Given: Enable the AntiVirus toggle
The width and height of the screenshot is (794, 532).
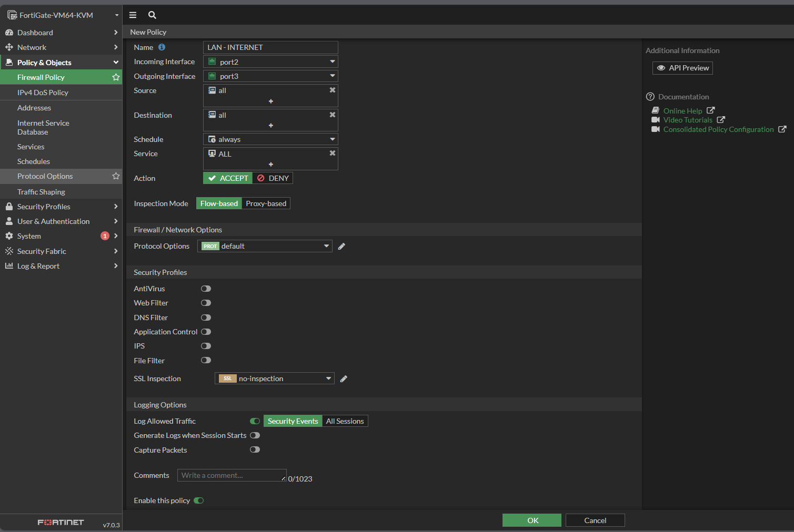Looking at the screenshot, I should 206,289.
